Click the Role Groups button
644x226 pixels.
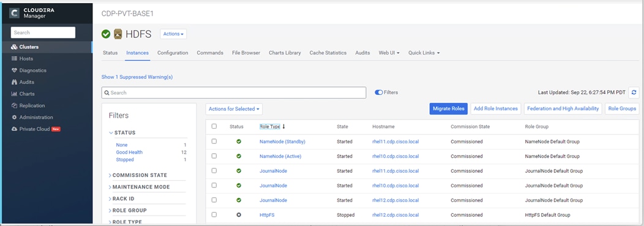click(x=622, y=109)
